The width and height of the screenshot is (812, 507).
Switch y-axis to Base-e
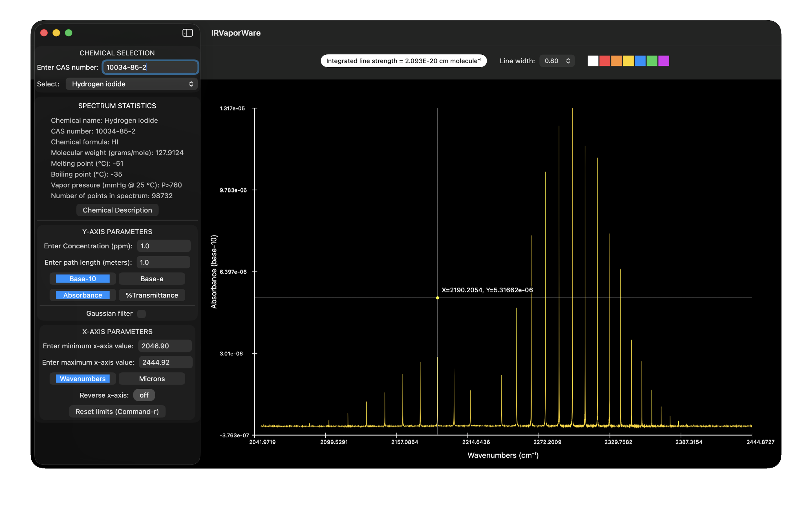click(152, 279)
